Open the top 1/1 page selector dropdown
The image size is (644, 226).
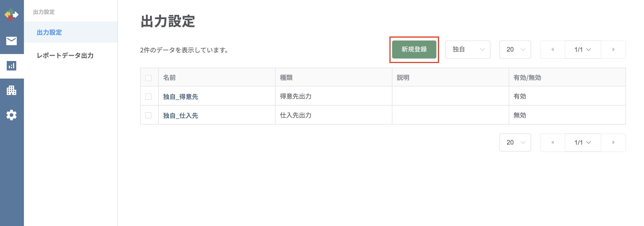tap(583, 50)
